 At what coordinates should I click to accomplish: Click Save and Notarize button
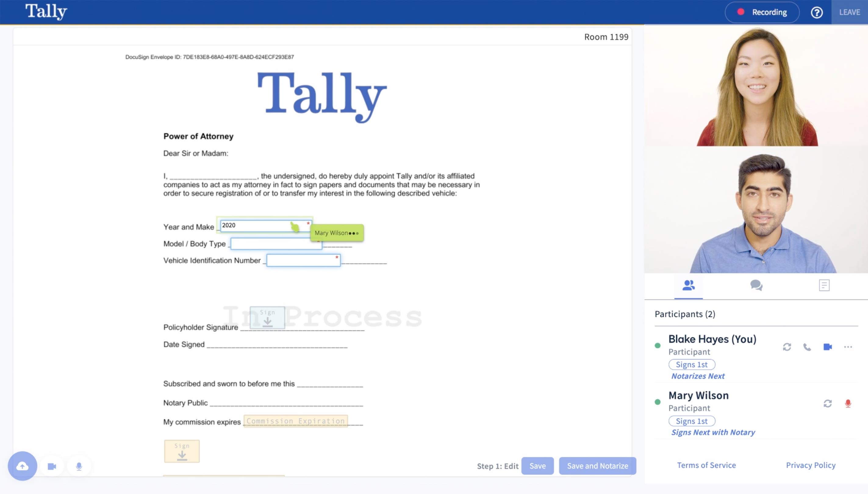(597, 465)
